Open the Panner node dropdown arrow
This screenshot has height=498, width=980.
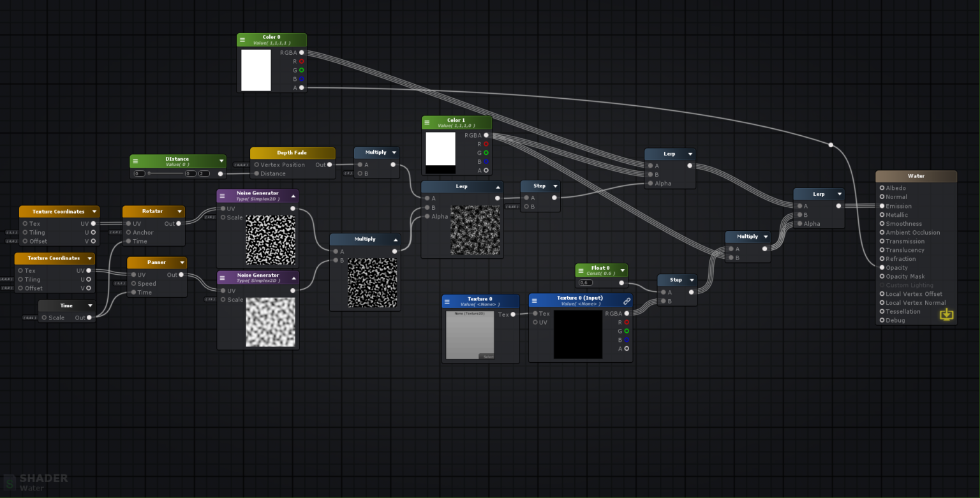(182, 262)
